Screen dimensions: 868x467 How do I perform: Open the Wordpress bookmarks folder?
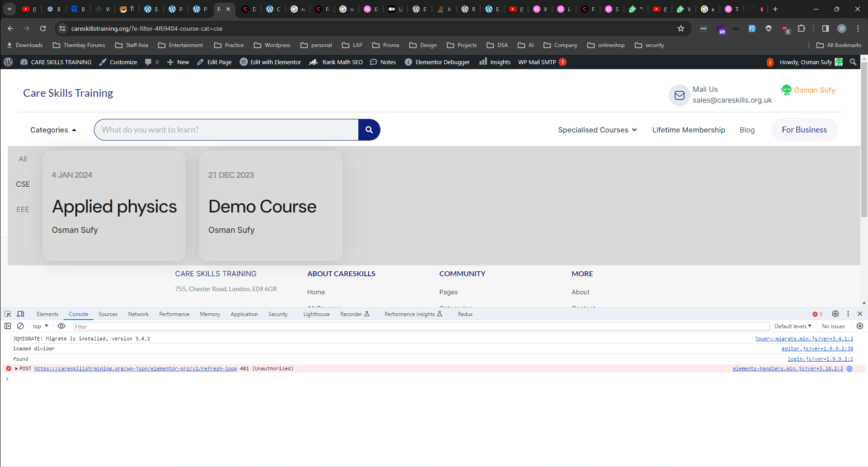272,45
